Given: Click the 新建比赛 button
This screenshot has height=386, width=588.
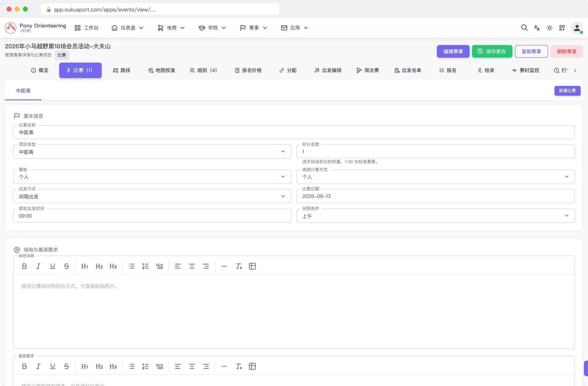Looking at the screenshot, I should click(567, 91).
